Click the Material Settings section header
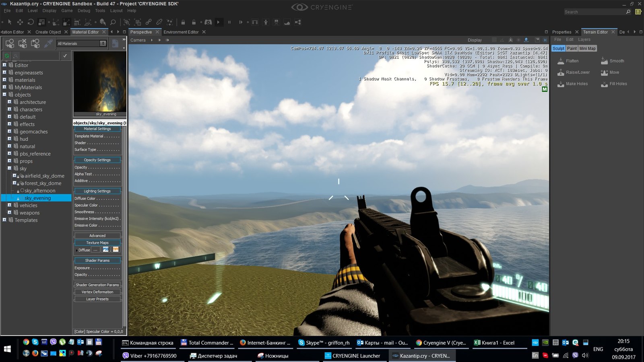The width and height of the screenshot is (644, 362). pos(97,129)
